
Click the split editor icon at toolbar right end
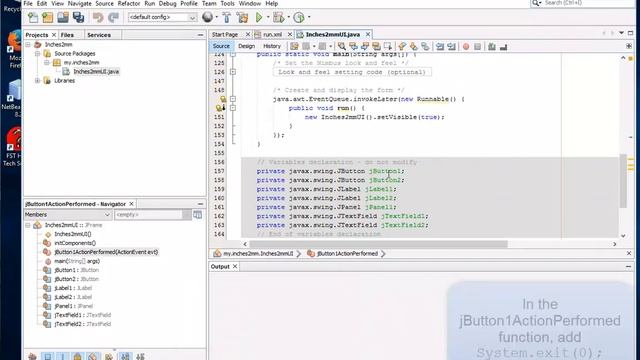pos(629,46)
